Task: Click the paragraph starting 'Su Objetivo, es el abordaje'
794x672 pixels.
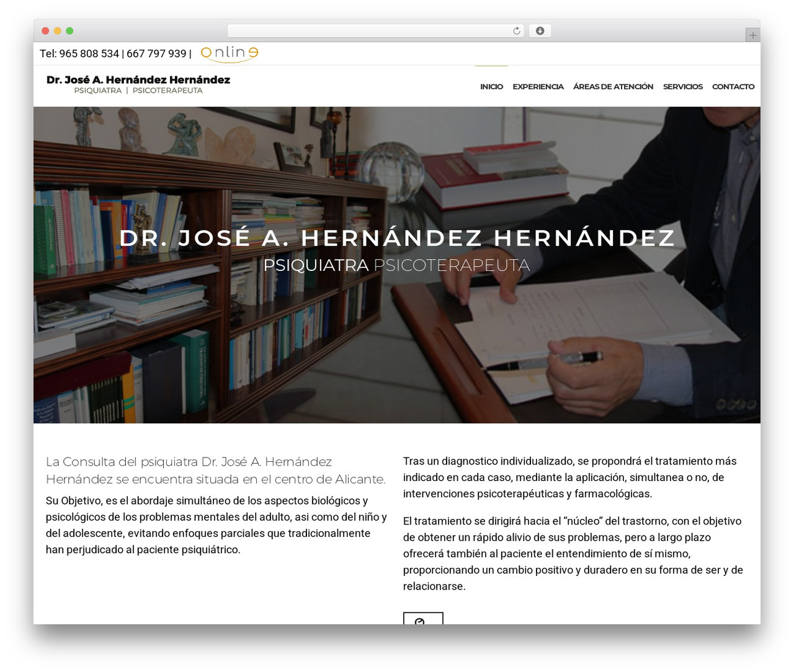Action: click(x=216, y=525)
